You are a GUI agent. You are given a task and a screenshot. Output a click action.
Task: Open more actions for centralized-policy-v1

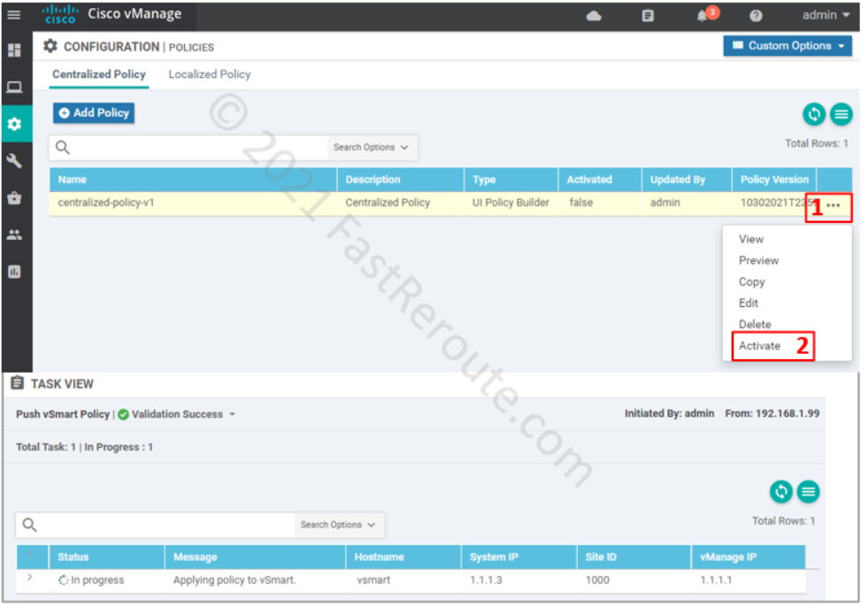click(x=833, y=205)
